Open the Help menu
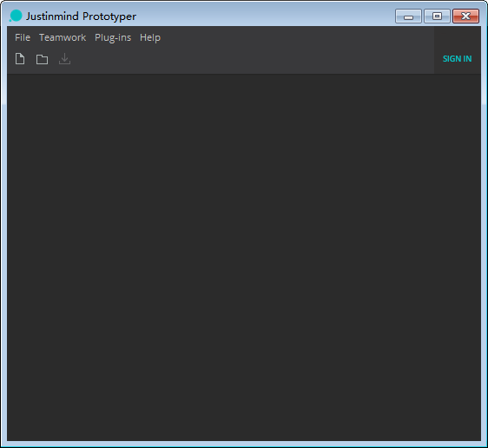 pyautogui.click(x=150, y=38)
